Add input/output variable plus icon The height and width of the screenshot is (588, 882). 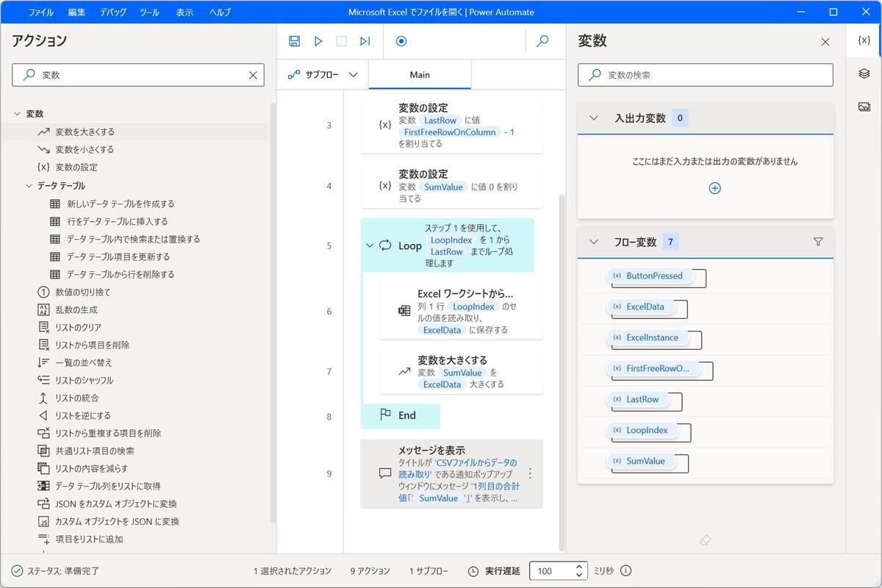(x=714, y=188)
